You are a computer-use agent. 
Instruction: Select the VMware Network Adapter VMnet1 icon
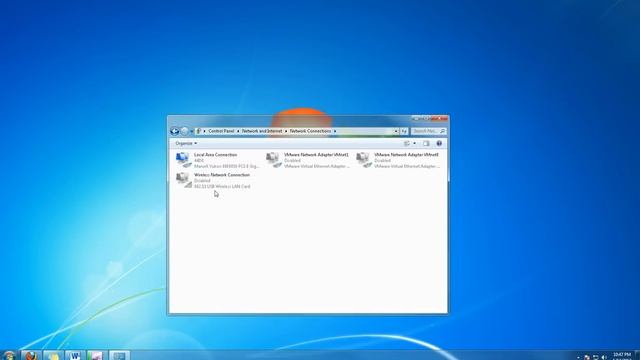coord(273,160)
